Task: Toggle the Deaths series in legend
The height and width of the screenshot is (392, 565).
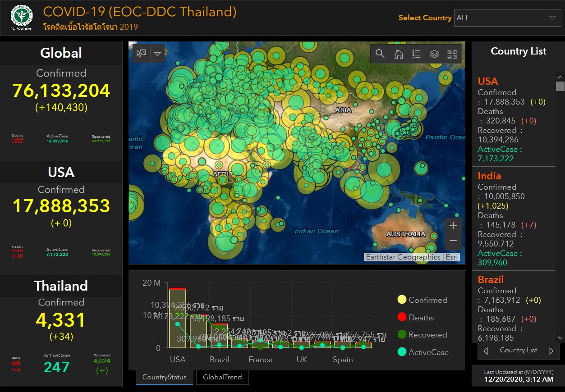Action: coord(415,318)
